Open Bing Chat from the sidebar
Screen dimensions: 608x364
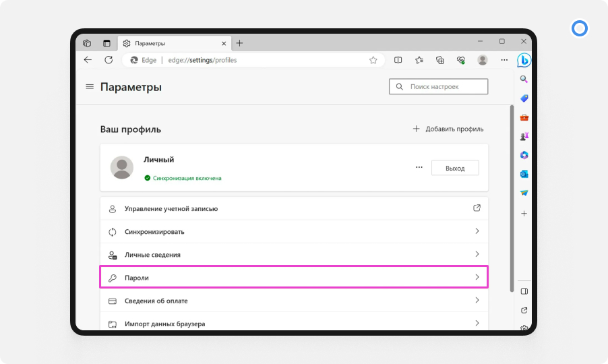tap(523, 61)
